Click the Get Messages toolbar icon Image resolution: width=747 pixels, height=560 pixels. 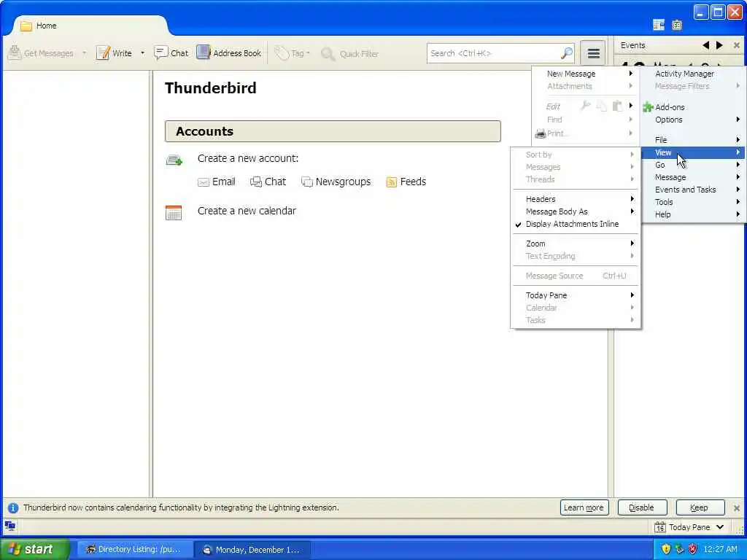click(15, 52)
